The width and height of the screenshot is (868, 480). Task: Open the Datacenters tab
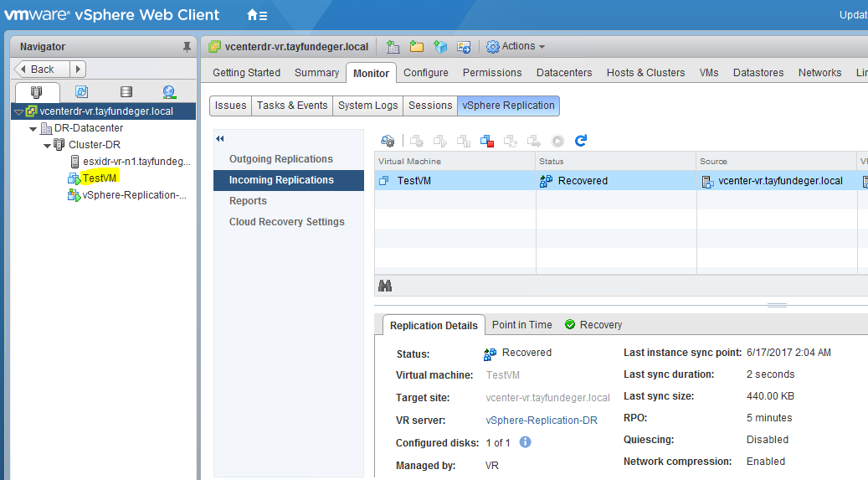pyautogui.click(x=564, y=73)
